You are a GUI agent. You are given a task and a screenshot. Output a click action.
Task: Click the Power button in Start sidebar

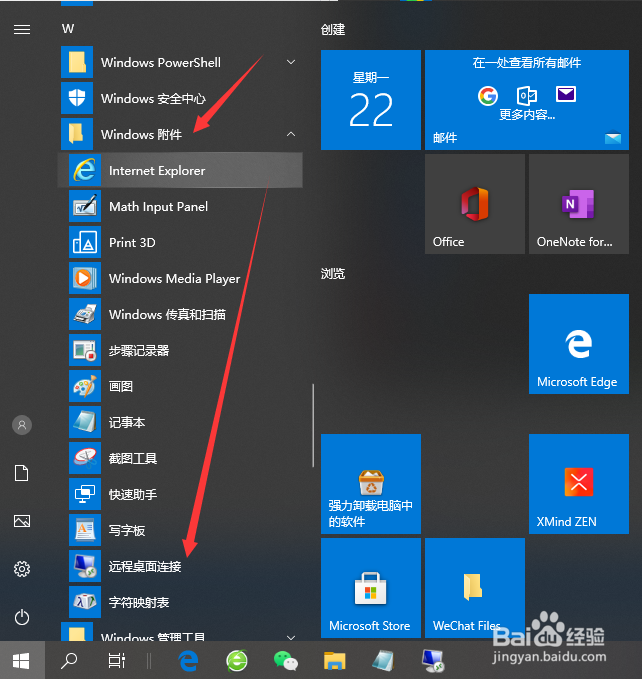[x=22, y=617]
